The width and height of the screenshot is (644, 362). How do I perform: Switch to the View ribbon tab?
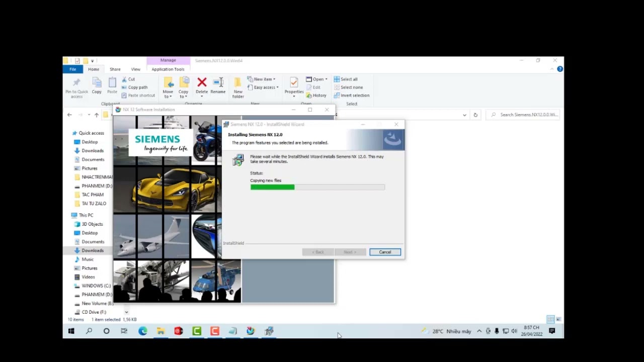[136, 69]
